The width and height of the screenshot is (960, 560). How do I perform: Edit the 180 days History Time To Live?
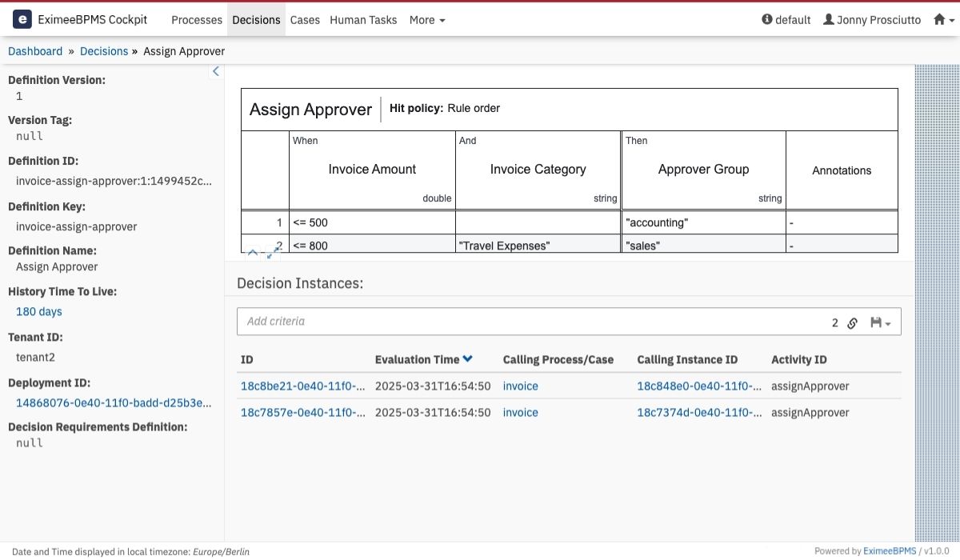(39, 311)
